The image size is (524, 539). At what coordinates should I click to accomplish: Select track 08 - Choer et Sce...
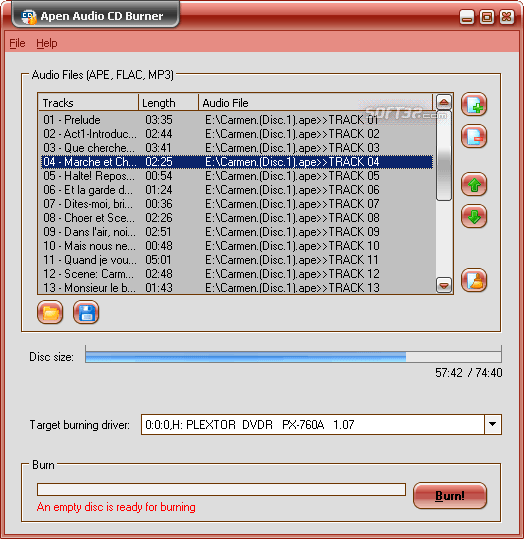pyautogui.click(x=237, y=218)
